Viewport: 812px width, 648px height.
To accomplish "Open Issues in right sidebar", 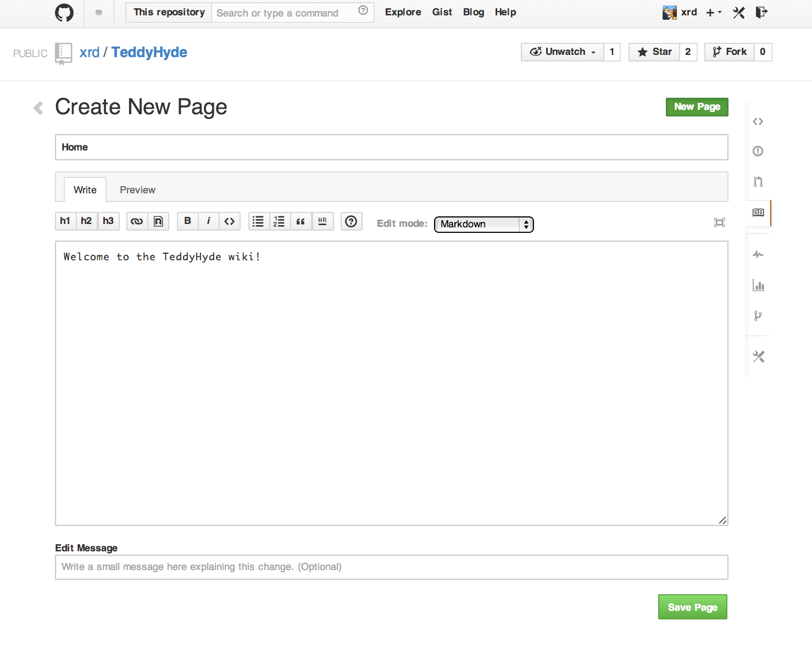I will (x=758, y=151).
